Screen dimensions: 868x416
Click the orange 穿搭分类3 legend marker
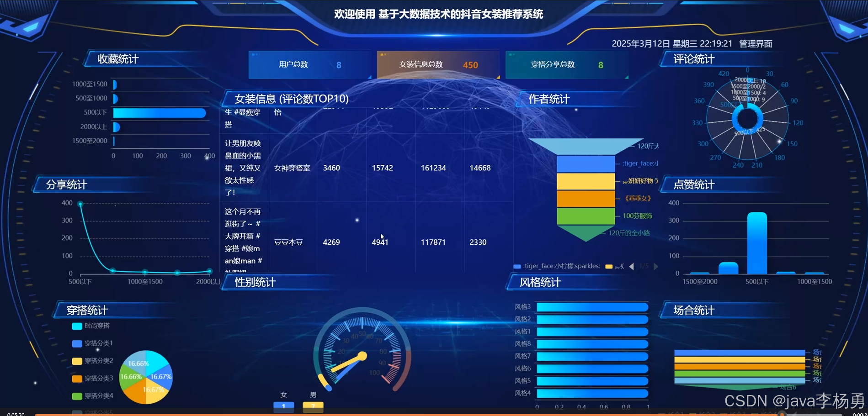pyautogui.click(x=76, y=379)
